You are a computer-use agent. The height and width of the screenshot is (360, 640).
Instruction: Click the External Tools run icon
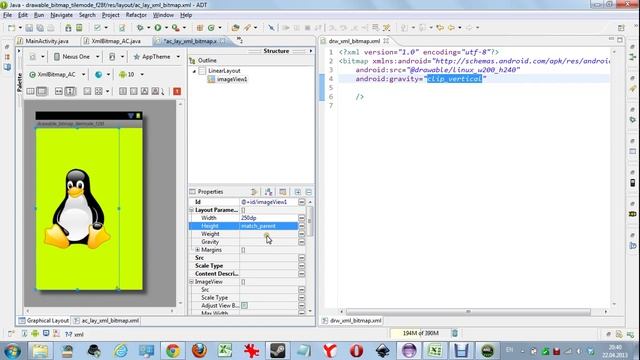(176, 28)
